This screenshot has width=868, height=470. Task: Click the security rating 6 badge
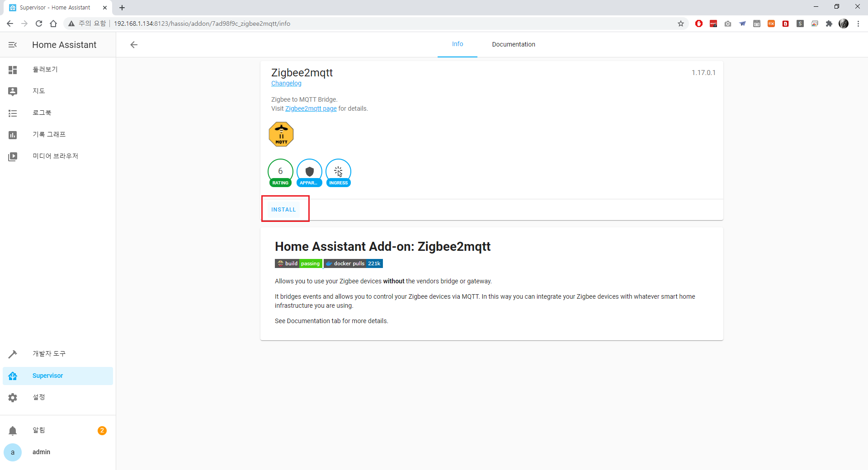tap(280, 173)
